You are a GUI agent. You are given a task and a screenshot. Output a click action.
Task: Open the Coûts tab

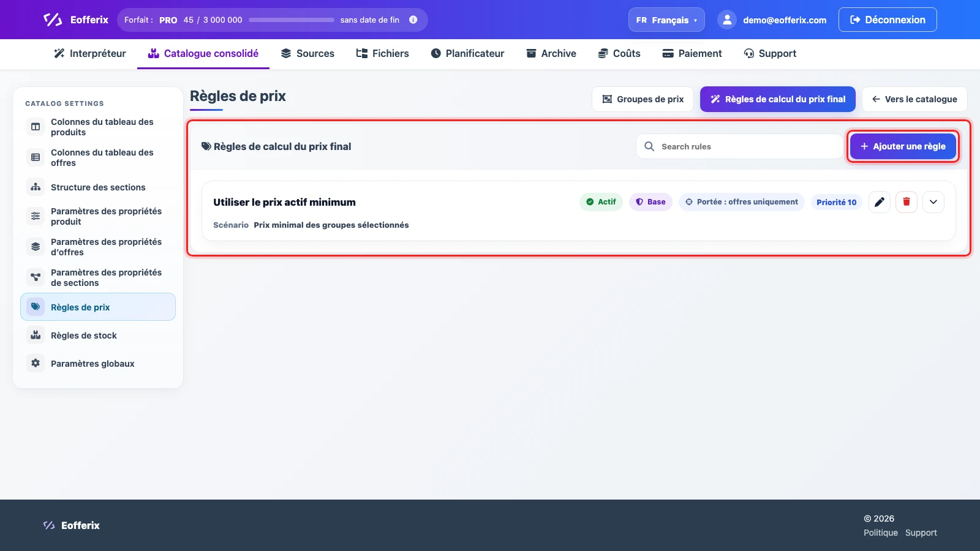(x=619, y=53)
